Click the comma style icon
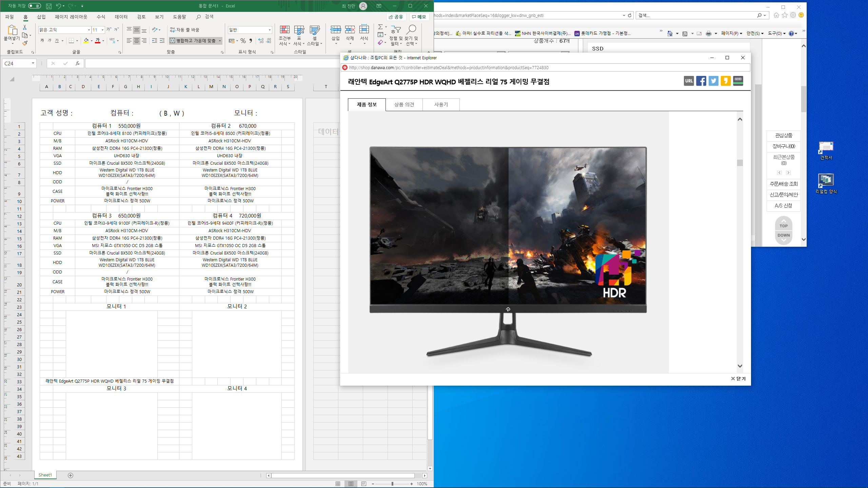The image size is (868, 488). [x=251, y=41]
